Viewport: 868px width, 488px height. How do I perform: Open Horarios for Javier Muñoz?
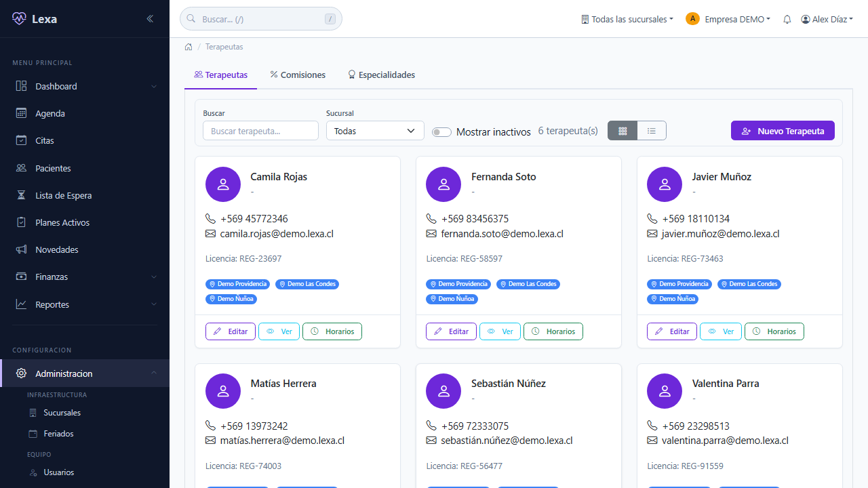[x=774, y=331]
